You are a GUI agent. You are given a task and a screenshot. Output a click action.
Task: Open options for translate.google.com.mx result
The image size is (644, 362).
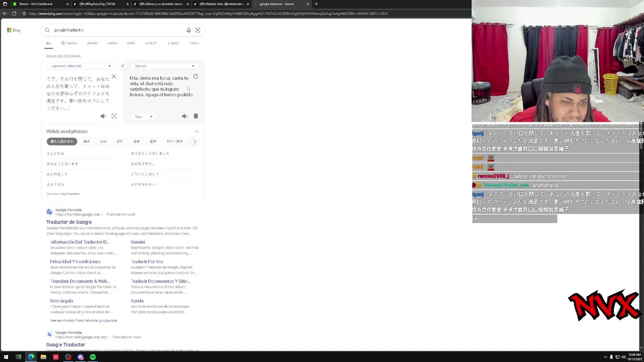tap(108, 337)
